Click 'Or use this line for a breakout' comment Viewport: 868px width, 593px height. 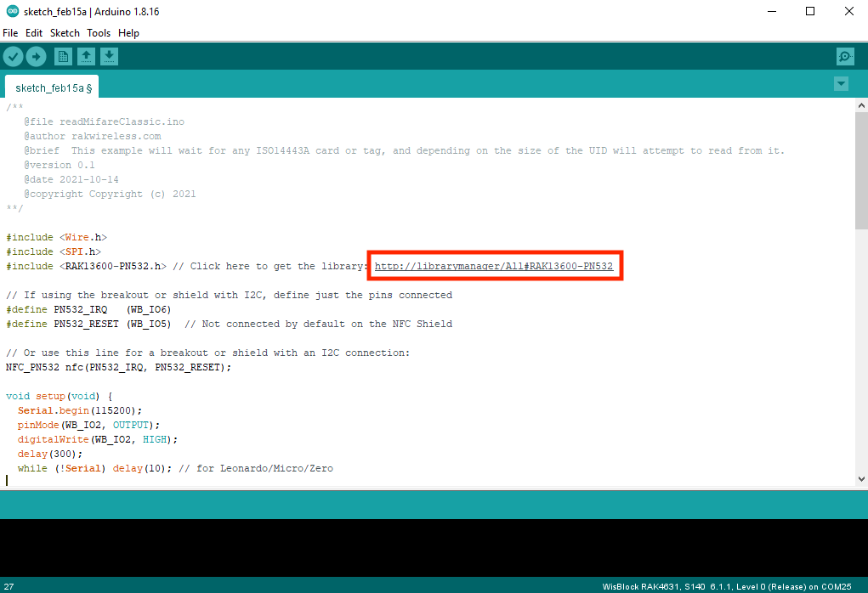207,353
